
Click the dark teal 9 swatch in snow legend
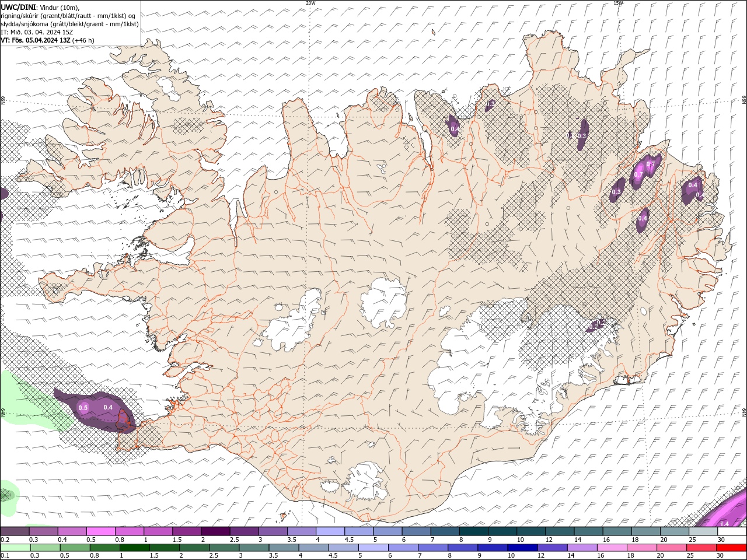pyautogui.click(x=502, y=531)
